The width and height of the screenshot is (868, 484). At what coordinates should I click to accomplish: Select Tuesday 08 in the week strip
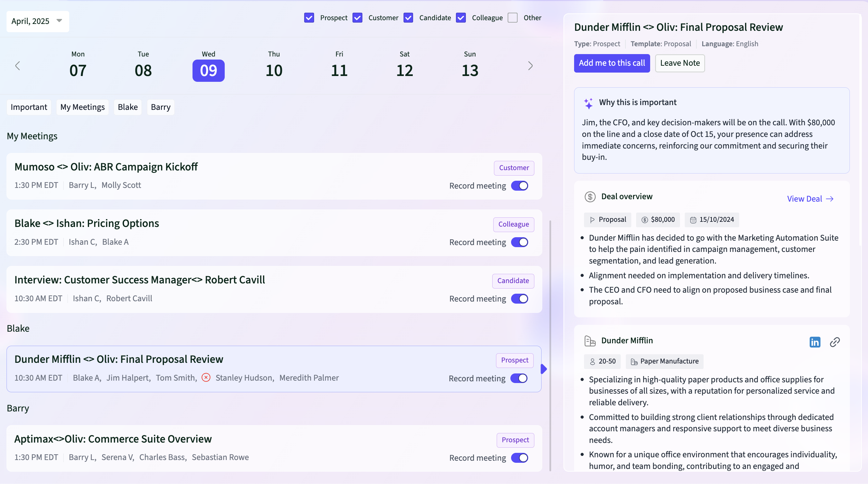(x=143, y=65)
